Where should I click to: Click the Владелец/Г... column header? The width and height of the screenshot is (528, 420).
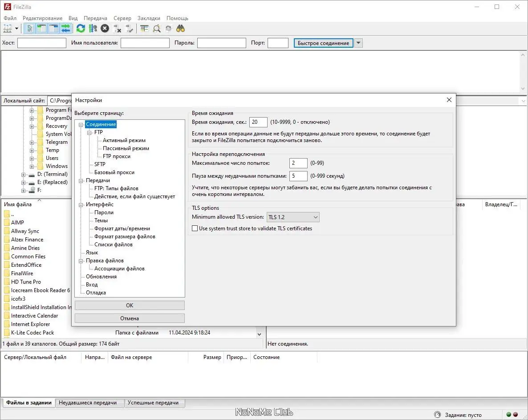point(501,204)
